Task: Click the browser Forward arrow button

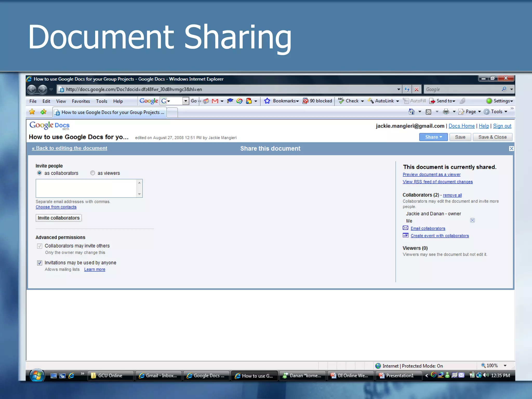Action: click(43, 89)
